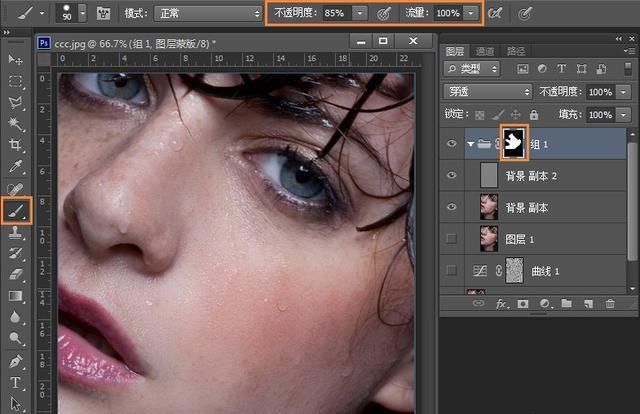Open the 穿透 layer blend mode dropdown
Viewport: 640px width, 414px height.
[x=488, y=92]
